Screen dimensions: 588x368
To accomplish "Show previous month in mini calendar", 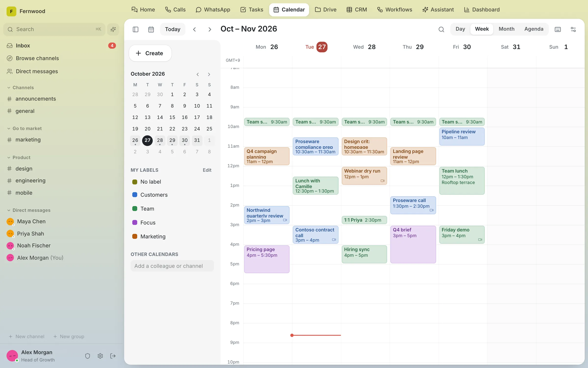I will [x=198, y=74].
